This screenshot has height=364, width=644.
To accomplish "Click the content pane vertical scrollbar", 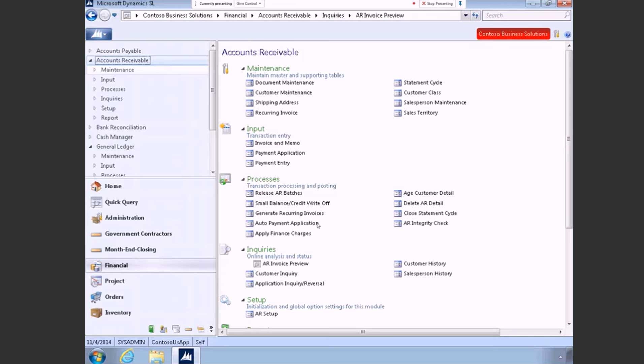I will [569, 139].
